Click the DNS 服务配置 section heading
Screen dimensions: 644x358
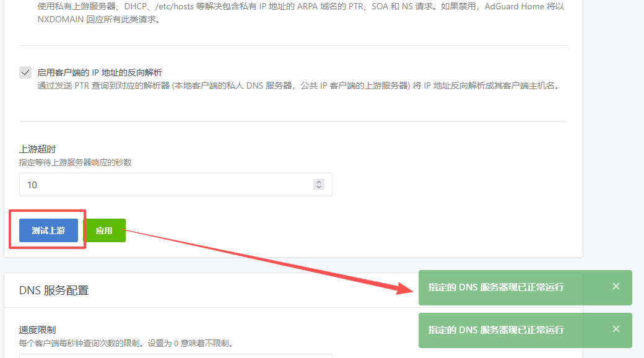click(54, 290)
